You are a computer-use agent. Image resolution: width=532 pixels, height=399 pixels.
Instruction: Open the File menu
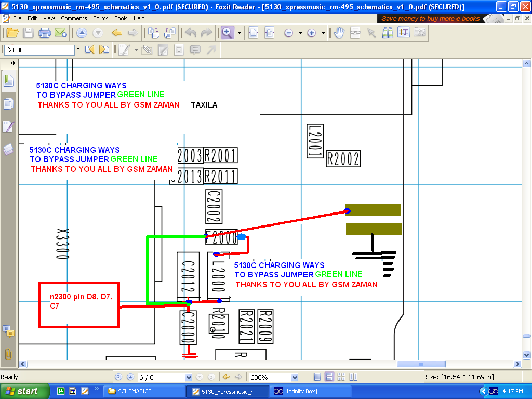click(17, 18)
